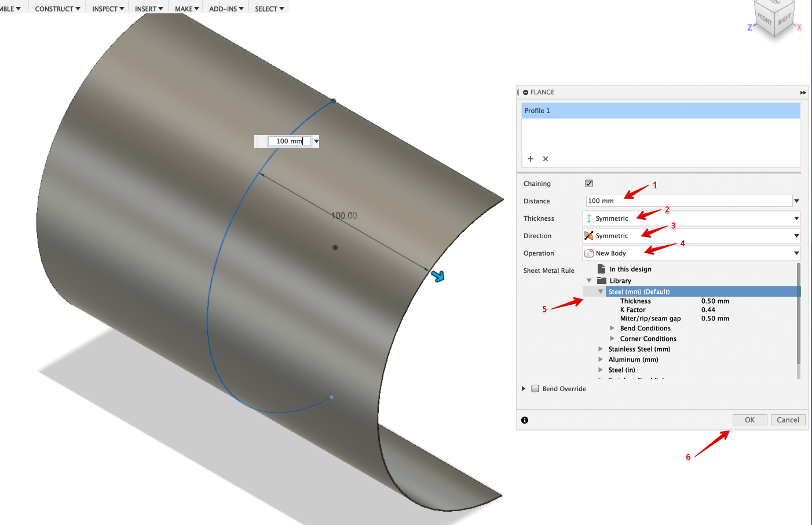Click the sheet metal rule list scrollbar

pyautogui.click(x=799, y=313)
